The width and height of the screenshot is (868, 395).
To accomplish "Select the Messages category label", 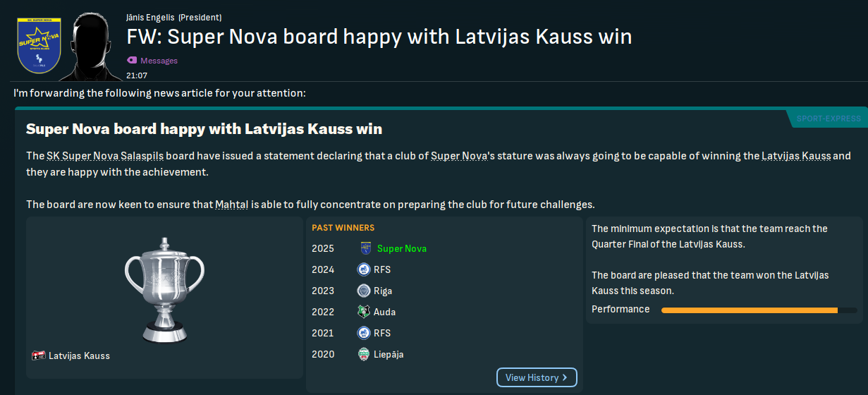I will 159,61.
